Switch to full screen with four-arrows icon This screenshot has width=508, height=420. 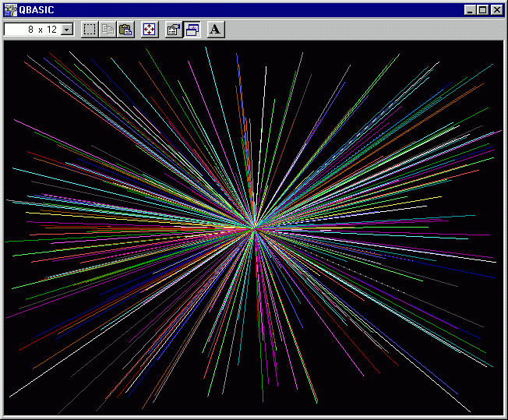(x=150, y=30)
